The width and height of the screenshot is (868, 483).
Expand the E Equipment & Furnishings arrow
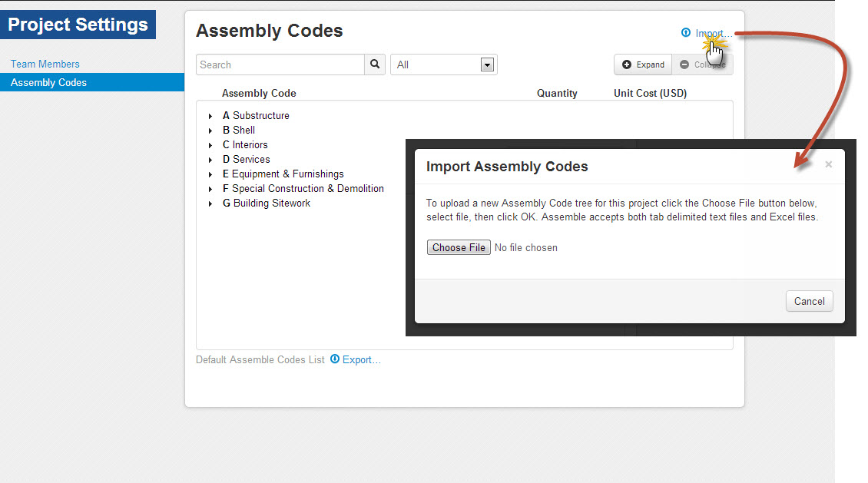[210, 174]
